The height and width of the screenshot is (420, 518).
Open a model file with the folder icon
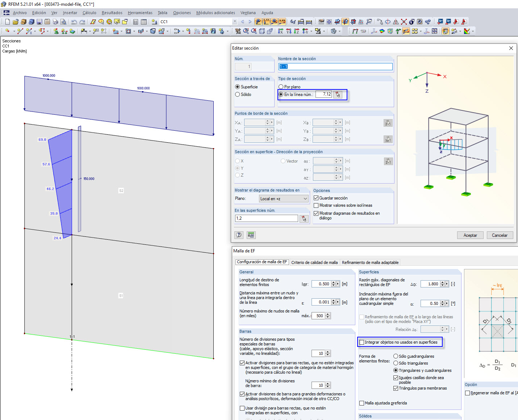(15, 22)
